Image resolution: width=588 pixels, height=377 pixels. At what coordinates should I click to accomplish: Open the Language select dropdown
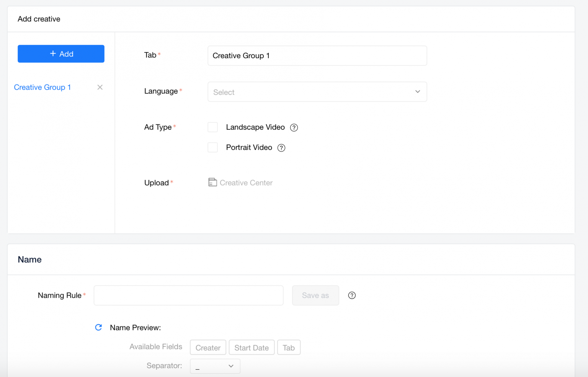click(x=317, y=92)
